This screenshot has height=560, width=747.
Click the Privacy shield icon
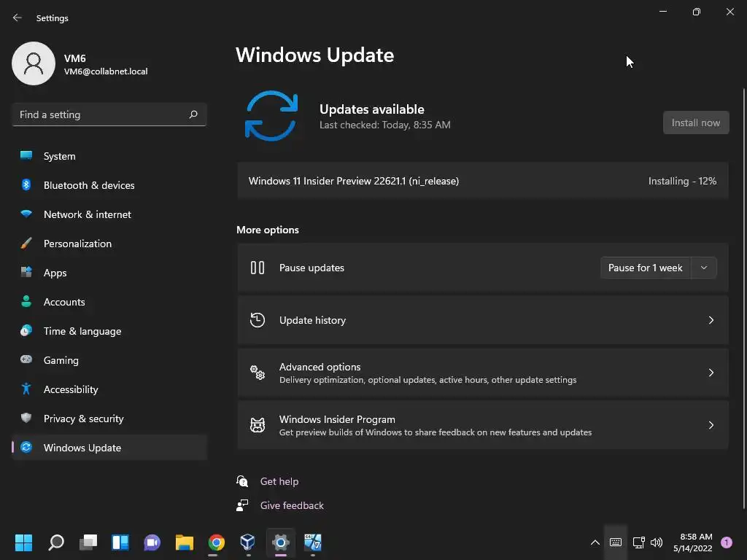26,418
